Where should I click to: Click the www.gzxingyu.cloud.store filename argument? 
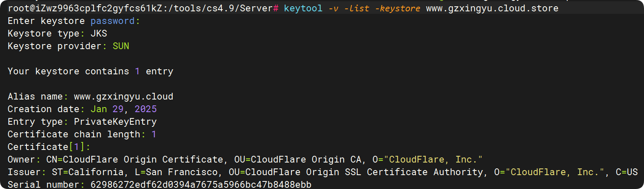point(492,8)
